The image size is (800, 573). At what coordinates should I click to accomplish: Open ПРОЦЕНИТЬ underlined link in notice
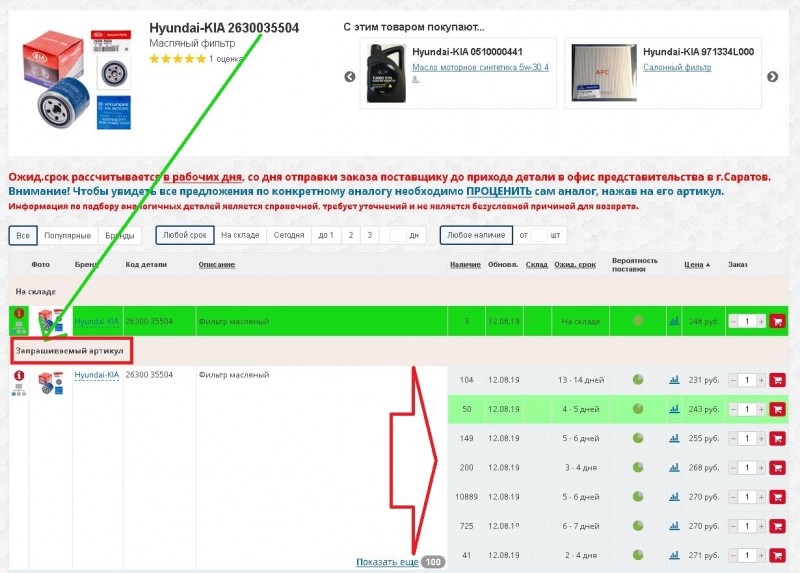coord(499,192)
